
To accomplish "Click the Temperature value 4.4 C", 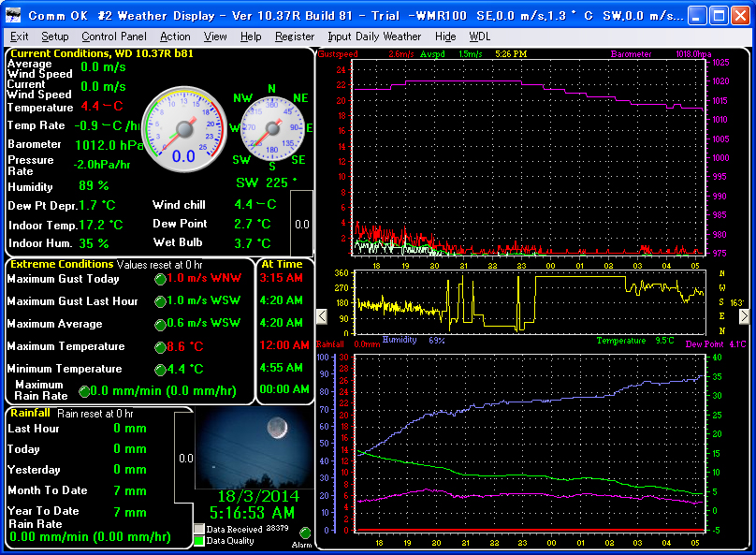I will [x=102, y=106].
